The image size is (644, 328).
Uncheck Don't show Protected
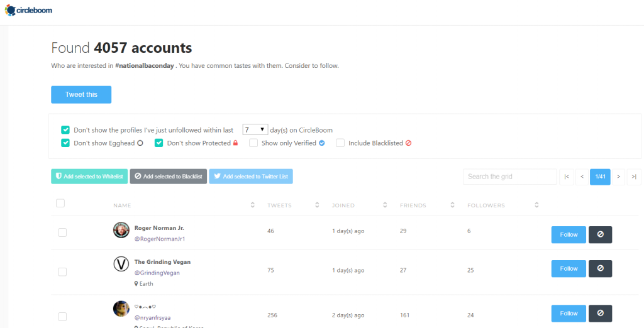pyautogui.click(x=159, y=143)
